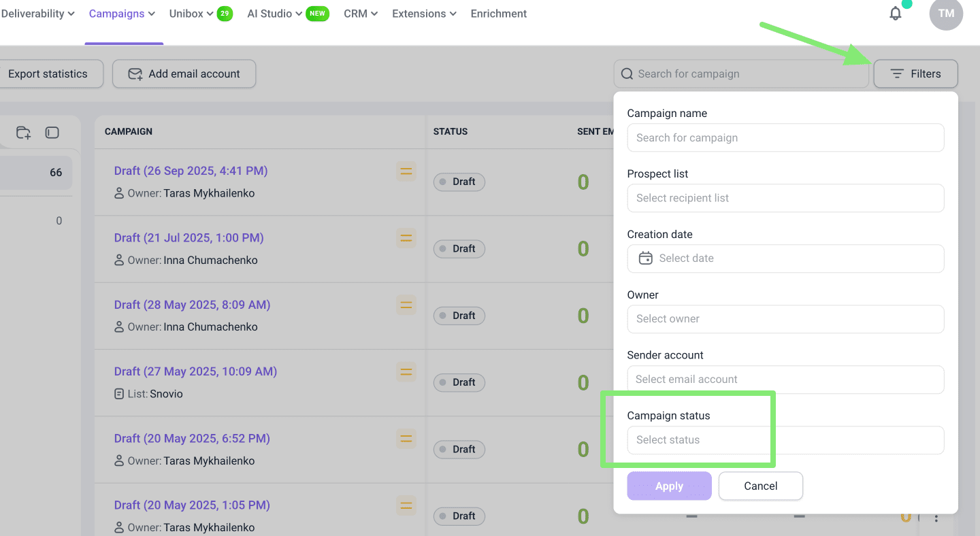Click the add folder icon
980x536 pixels.
(24, 133)
